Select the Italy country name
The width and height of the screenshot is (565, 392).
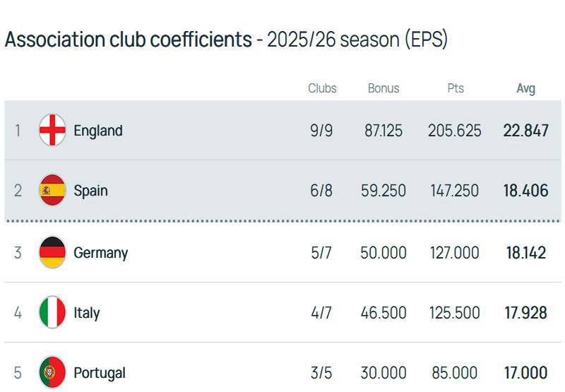pos(87,313)
